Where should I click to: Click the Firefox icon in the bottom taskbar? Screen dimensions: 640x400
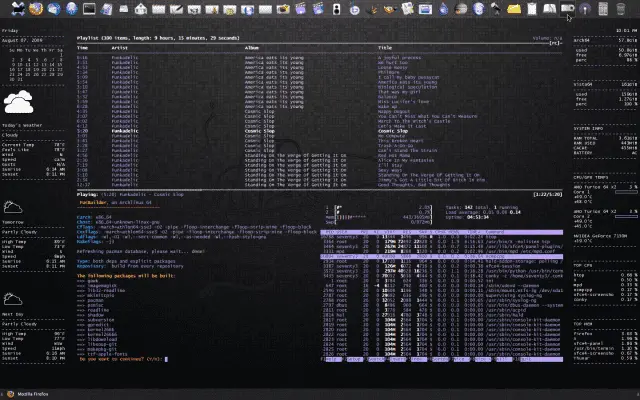[11, 394]
